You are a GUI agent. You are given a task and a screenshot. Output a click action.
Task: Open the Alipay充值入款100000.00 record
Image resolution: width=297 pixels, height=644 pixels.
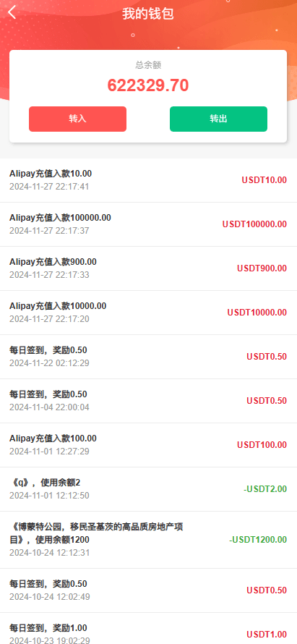149,224
